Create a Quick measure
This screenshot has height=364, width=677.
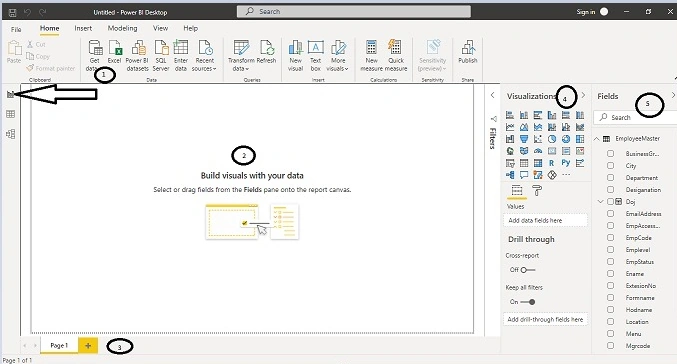coord(395,55)
